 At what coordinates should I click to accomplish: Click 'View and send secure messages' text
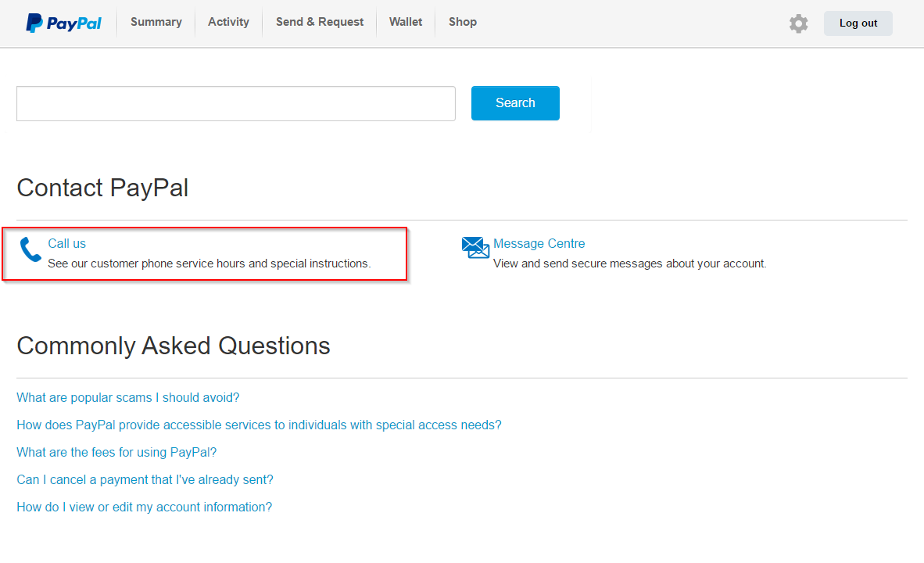click(629, 264)
